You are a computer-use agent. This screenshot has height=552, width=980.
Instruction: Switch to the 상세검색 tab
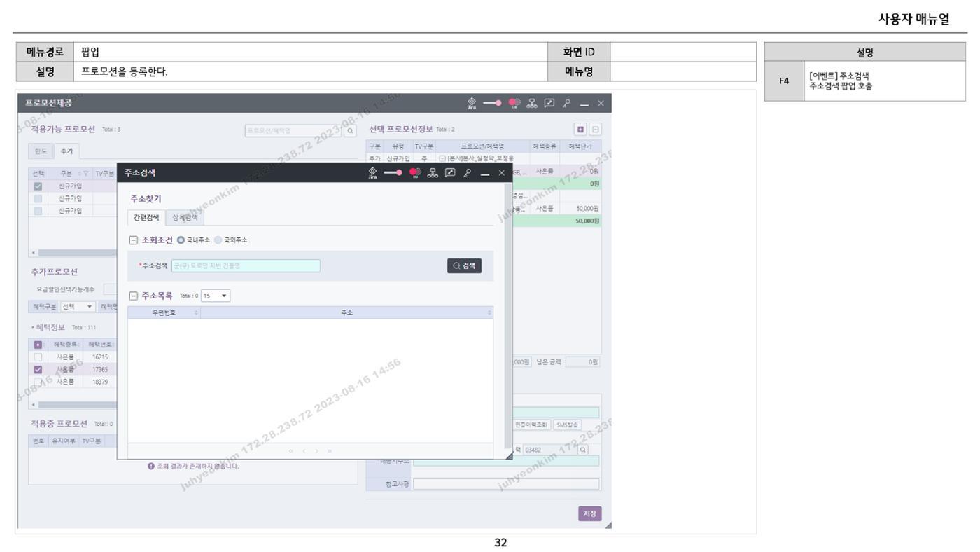[x=185, y=218]
